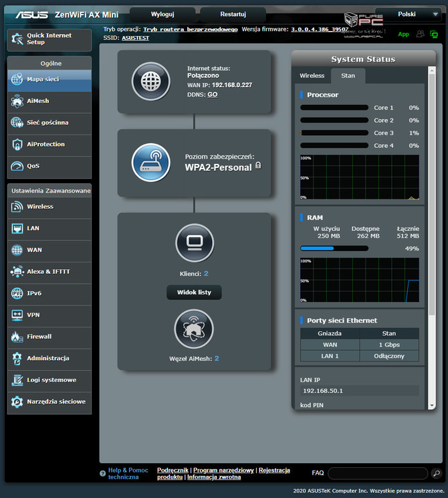Click the AiProtection shield icon
Screen dimensions: 448x498
(17, 145)
